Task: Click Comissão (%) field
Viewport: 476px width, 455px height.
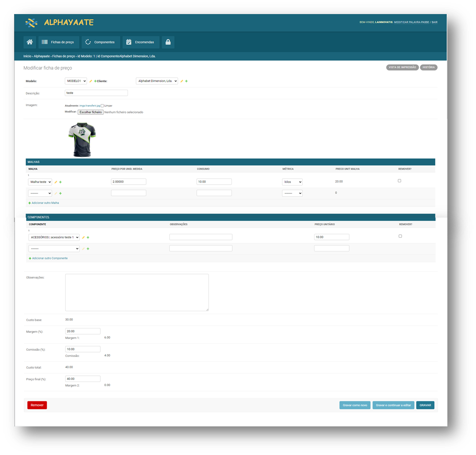Action: pos(83,349)
